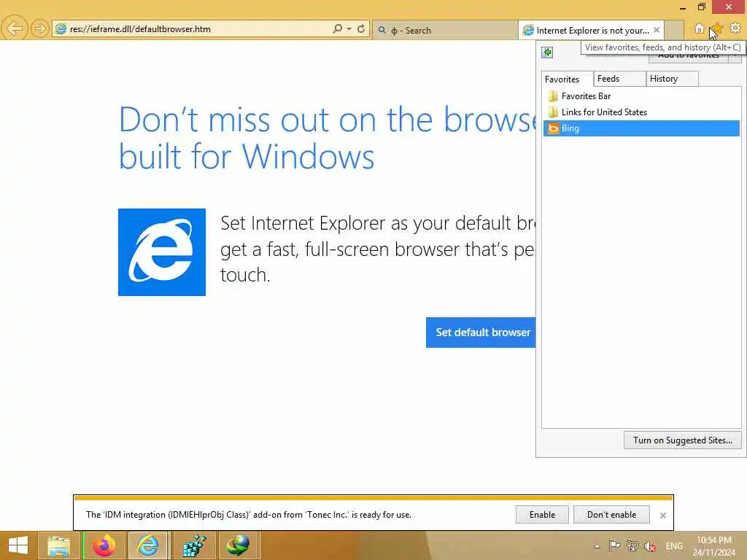
Task: Restore down the Internet Explorer window
Action: 701,7
